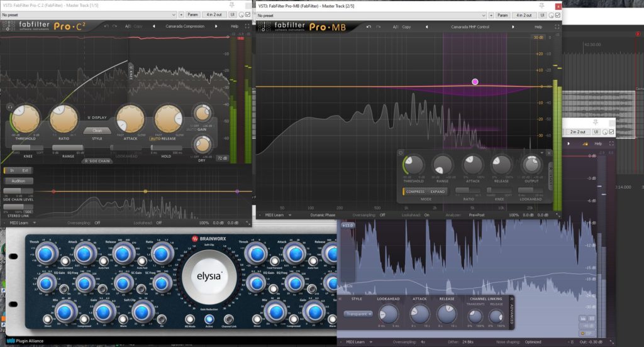The width and height of the screenshot is (644, 347).
Task: Click the Copy button in Pro-MB
Action: coord(406,26)
